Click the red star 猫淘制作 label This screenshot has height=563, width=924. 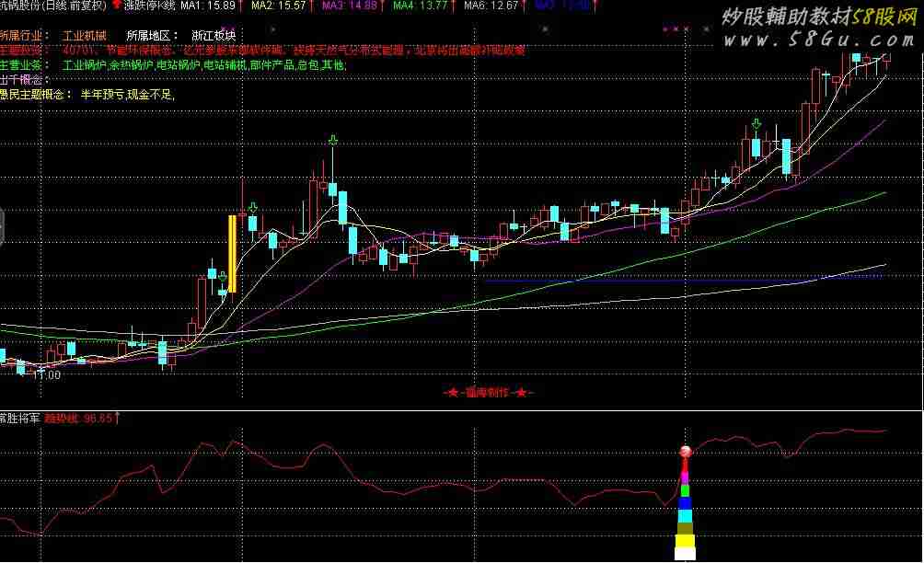coord(488,393)
